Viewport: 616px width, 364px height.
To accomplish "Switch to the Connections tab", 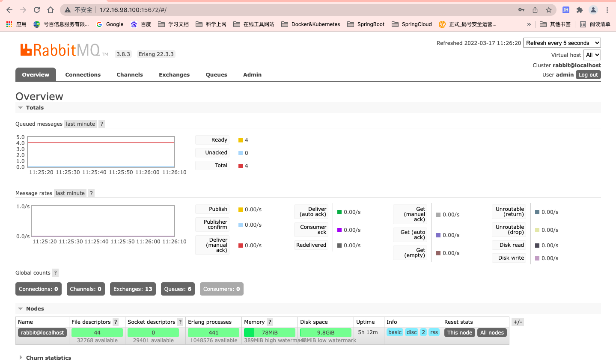I will [83, 74].
